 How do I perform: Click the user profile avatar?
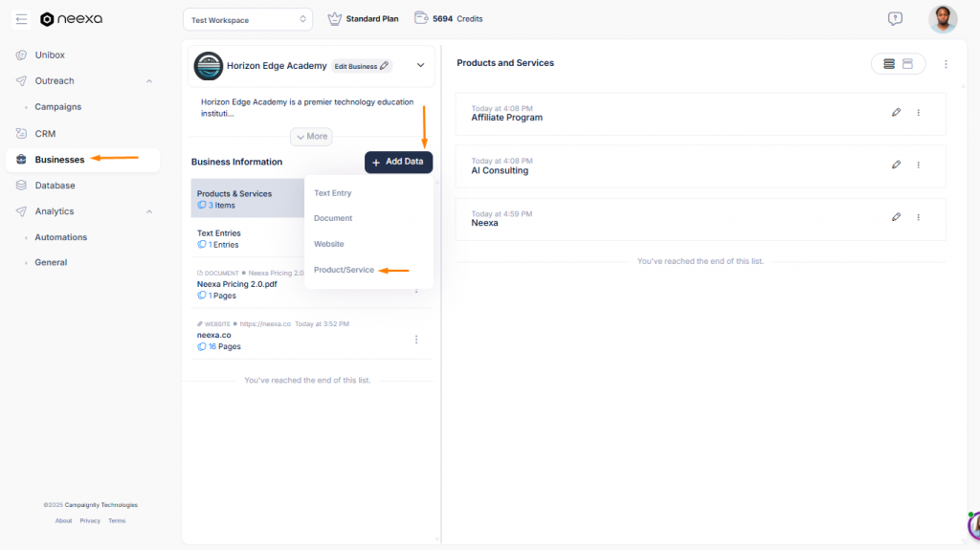(942, 19)
